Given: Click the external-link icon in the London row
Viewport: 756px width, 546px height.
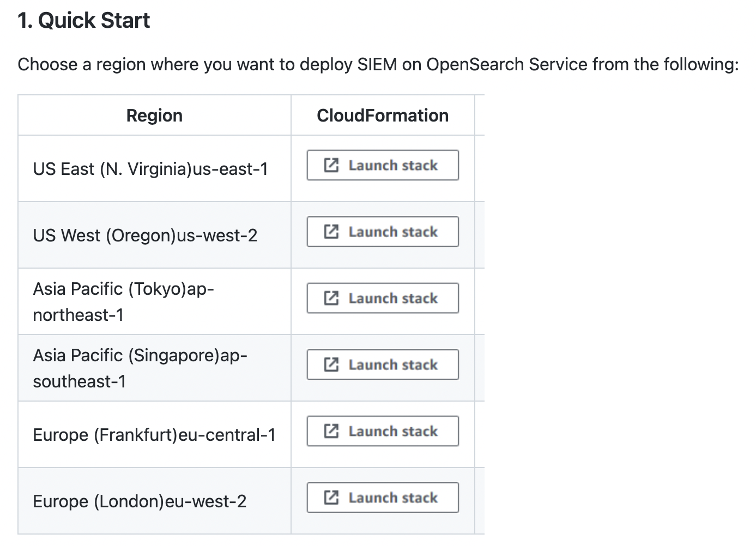Looking at the screenshot, I should [331, 498].
